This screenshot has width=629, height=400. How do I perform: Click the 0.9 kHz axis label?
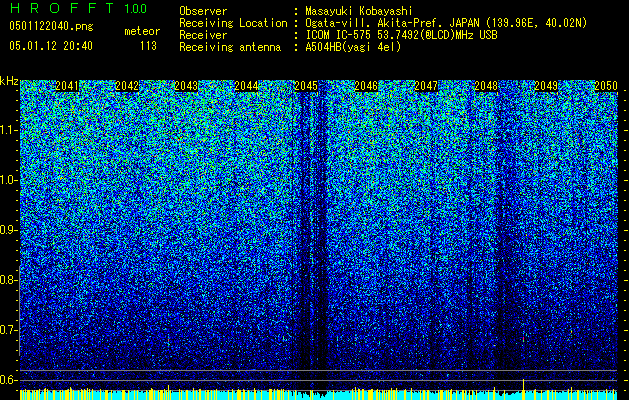(9, 230)
